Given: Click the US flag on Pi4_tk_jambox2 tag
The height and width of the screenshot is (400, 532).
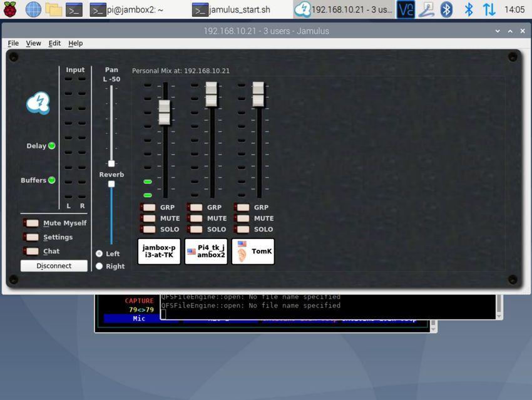Looking at the screenshot, I should click(x=192, y=252).
